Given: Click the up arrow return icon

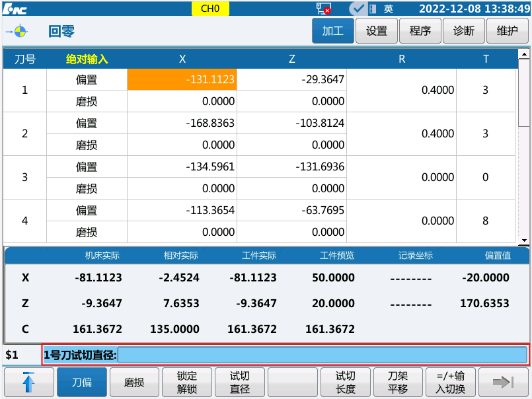Looking at the screenshot, I should (x=29, y=382).
